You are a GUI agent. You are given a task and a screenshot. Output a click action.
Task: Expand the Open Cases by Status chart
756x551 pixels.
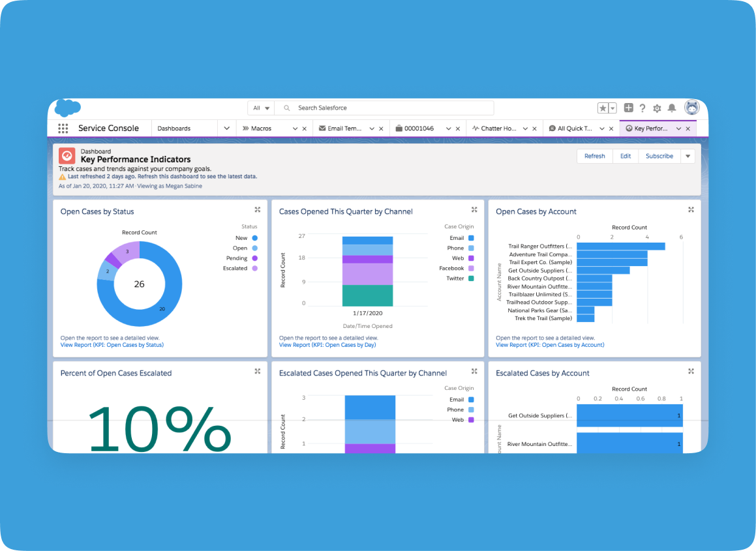[258, 209]
